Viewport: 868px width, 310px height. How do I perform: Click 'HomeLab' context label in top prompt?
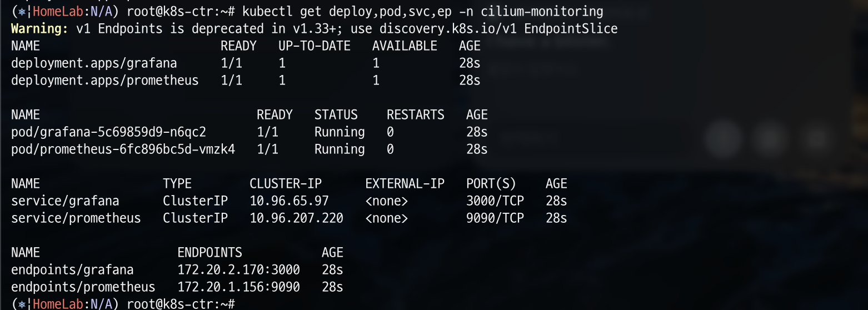tap(58, 11)
